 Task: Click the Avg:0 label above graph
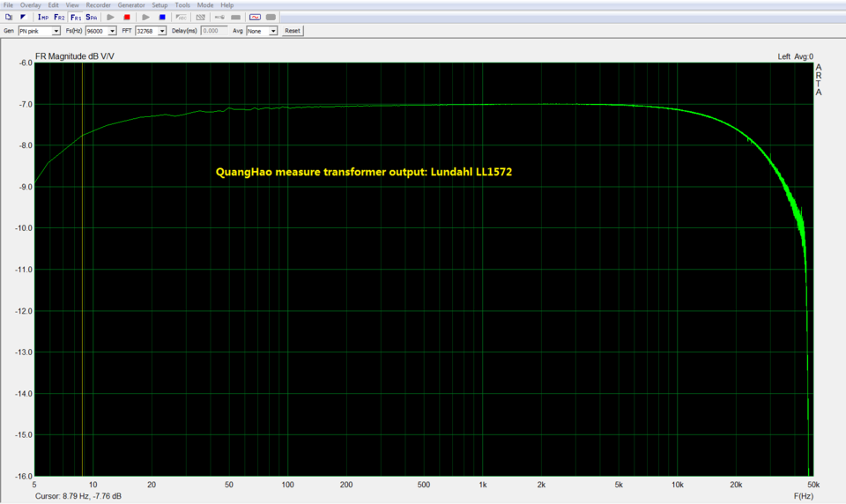(804, 56)
